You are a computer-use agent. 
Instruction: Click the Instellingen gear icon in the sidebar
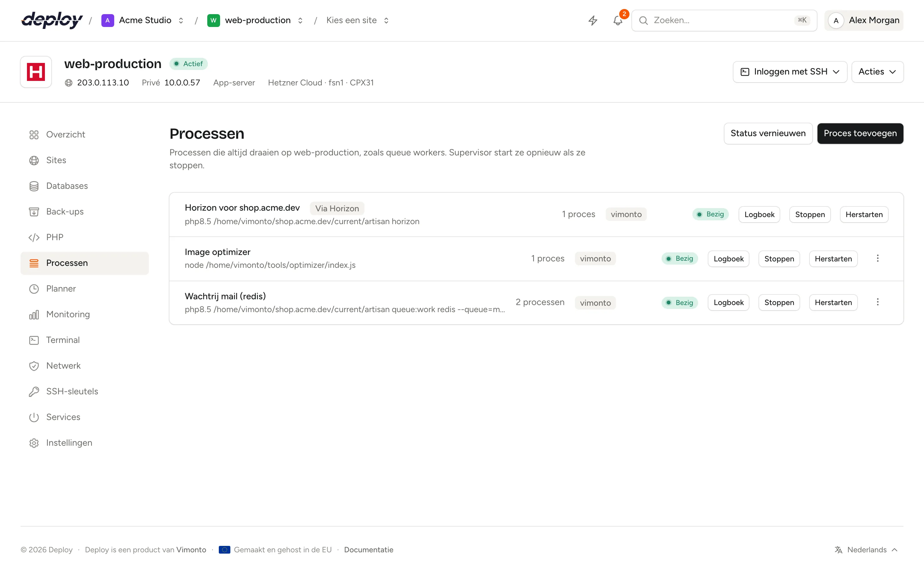click(x=34, y=443)
